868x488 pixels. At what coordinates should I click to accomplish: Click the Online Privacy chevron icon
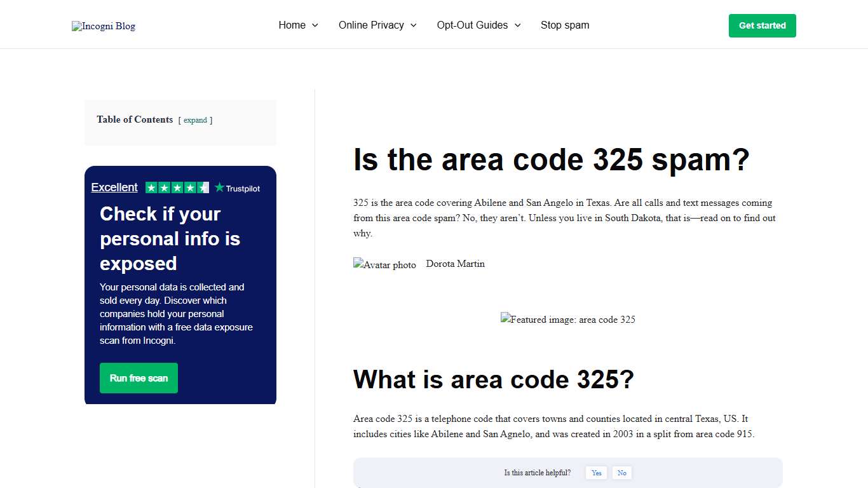[414, 25]
